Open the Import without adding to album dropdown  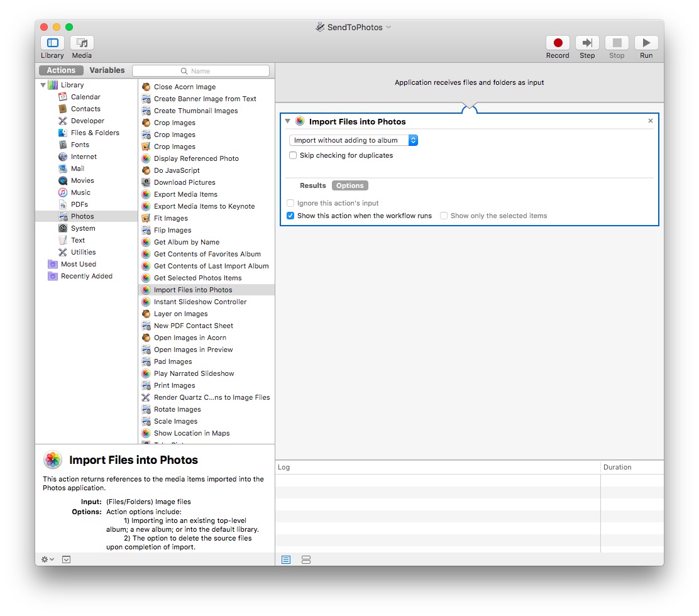coord(353,140)
